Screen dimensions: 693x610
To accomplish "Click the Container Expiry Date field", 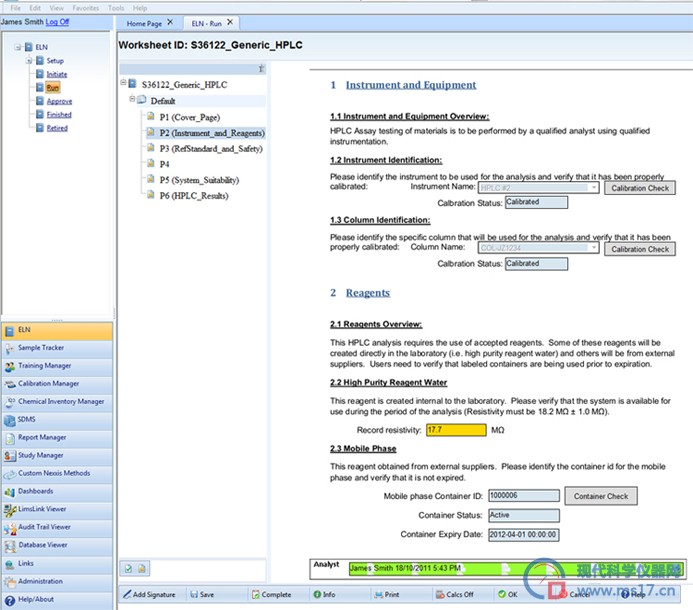I will coord(523,534).
